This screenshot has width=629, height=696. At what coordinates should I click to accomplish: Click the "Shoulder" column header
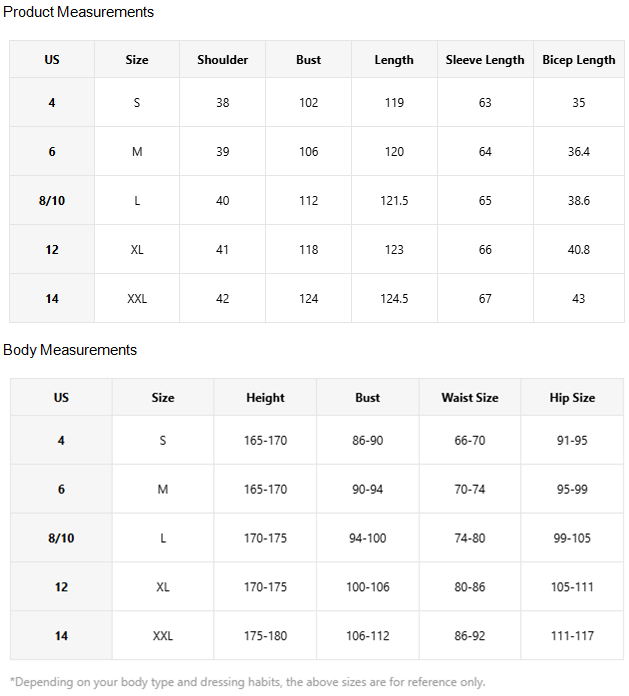(222, 60)
